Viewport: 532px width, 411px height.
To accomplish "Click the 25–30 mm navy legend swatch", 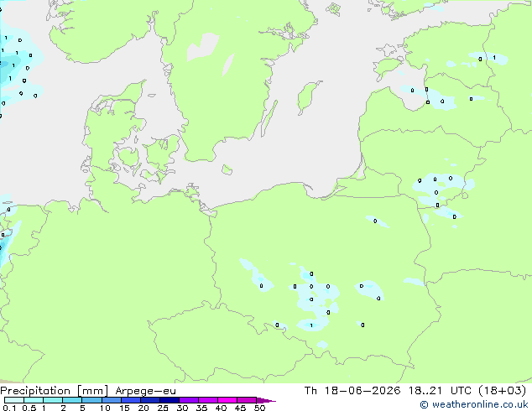I will (x=169, y=400).
